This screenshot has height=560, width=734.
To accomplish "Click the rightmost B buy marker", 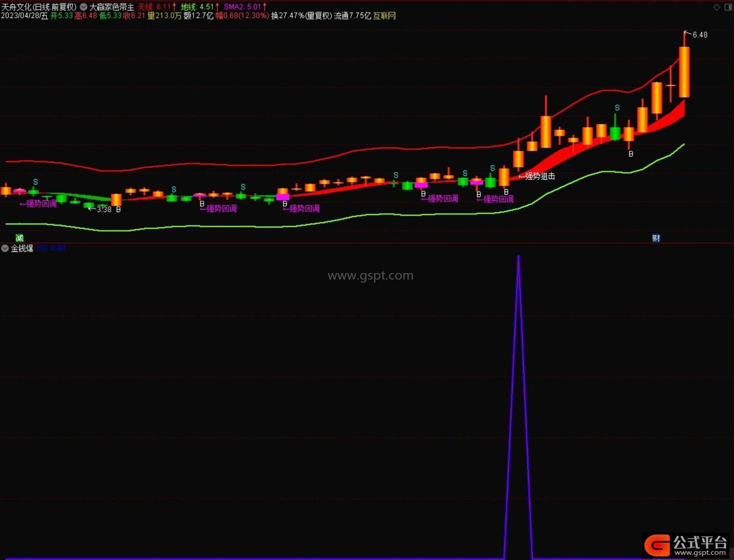I will [631, 154].
